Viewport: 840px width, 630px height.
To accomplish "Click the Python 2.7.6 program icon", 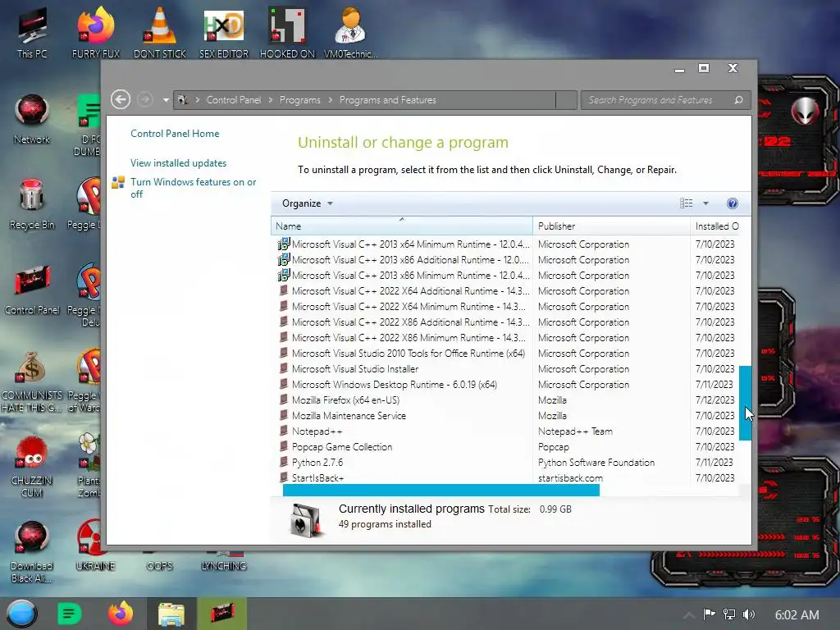I will pos(283,462).
